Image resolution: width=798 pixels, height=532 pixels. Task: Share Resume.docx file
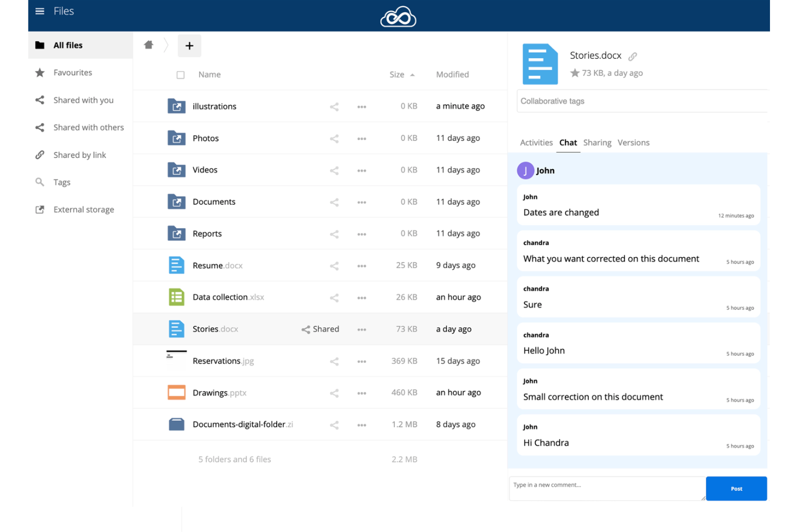(x=334, y=266)
